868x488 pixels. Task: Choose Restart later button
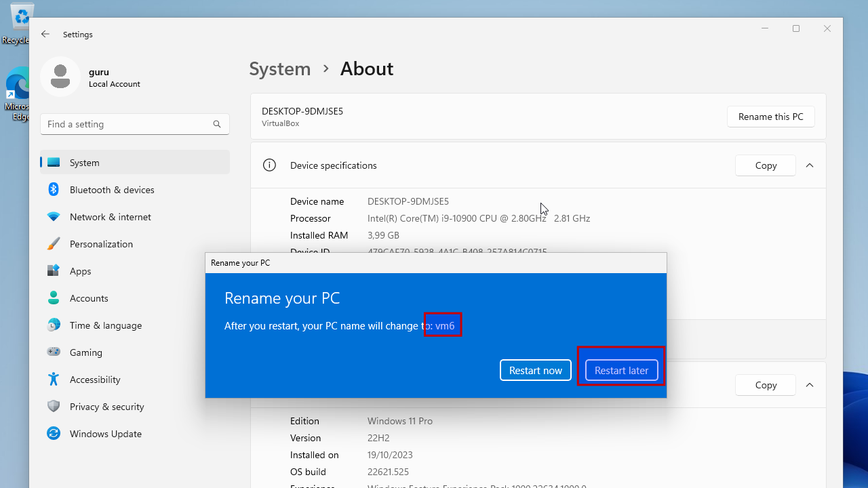pos(621,370)
